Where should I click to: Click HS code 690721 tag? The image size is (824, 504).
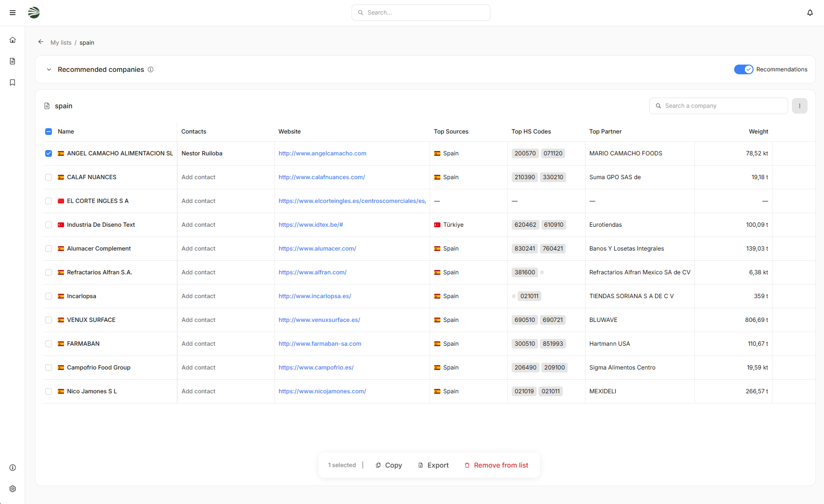click(553, 320)
